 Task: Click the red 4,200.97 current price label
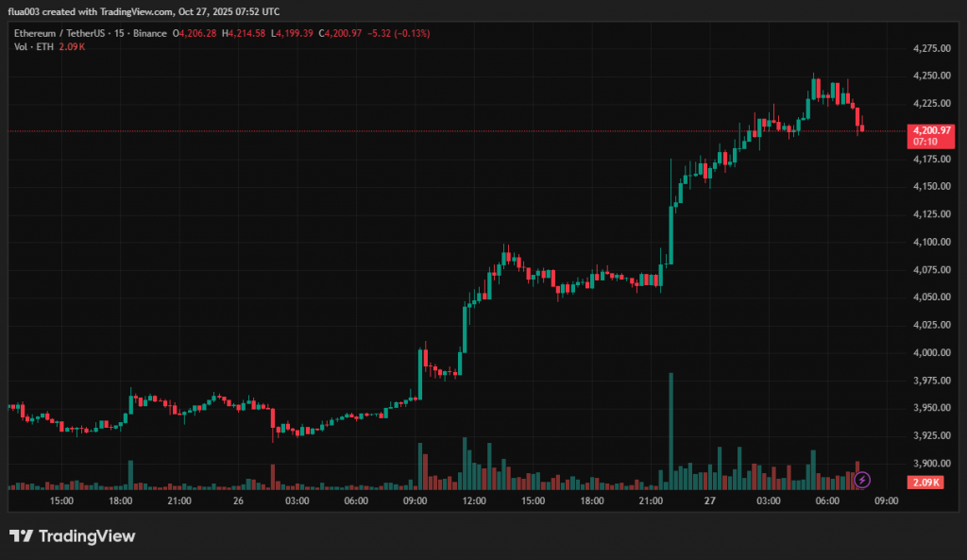[x=931, y=130]
